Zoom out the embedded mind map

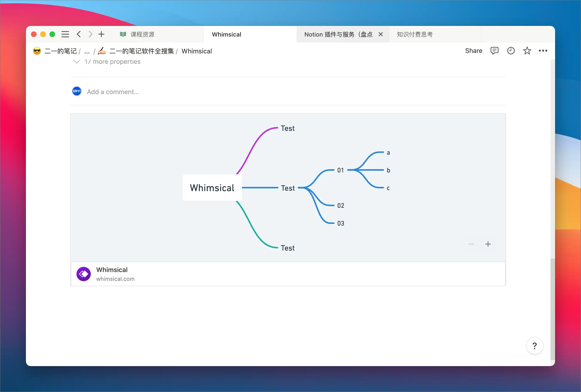coord(471,244)
